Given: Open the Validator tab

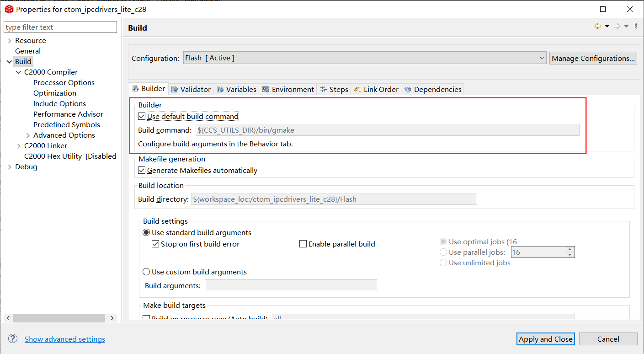Looking at the screenshot, I should (x=191, y=89).
